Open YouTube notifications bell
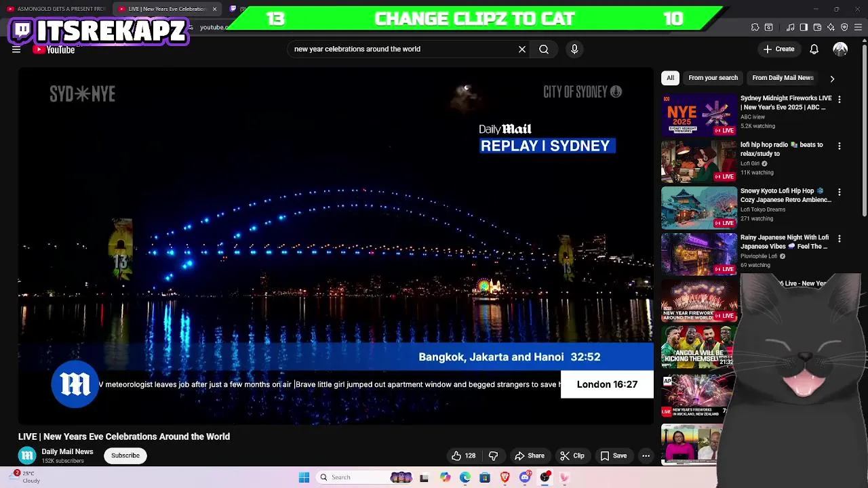Image resolution: width=868 pixels, height=488 pixels. pyautogui.click(x=814, y=49)
